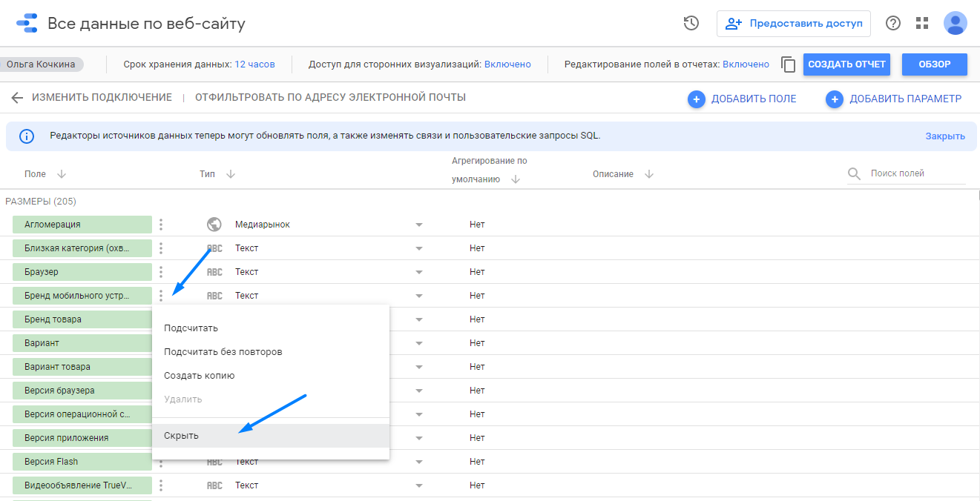Expand type dropdown for Браузер row
Image resolution: width=980 pixels, height=501 pixels.
point(418,272)
